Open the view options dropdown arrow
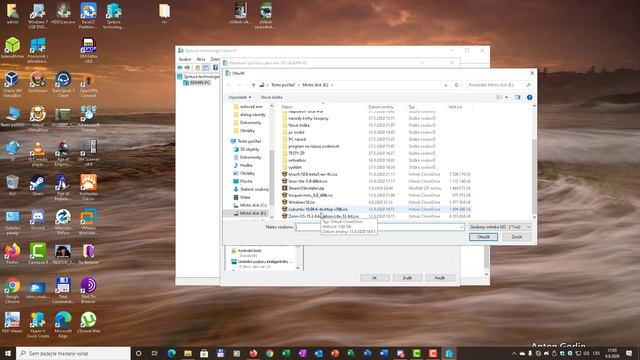The width and height of the screenshot is (640, 360). (507, 97)
